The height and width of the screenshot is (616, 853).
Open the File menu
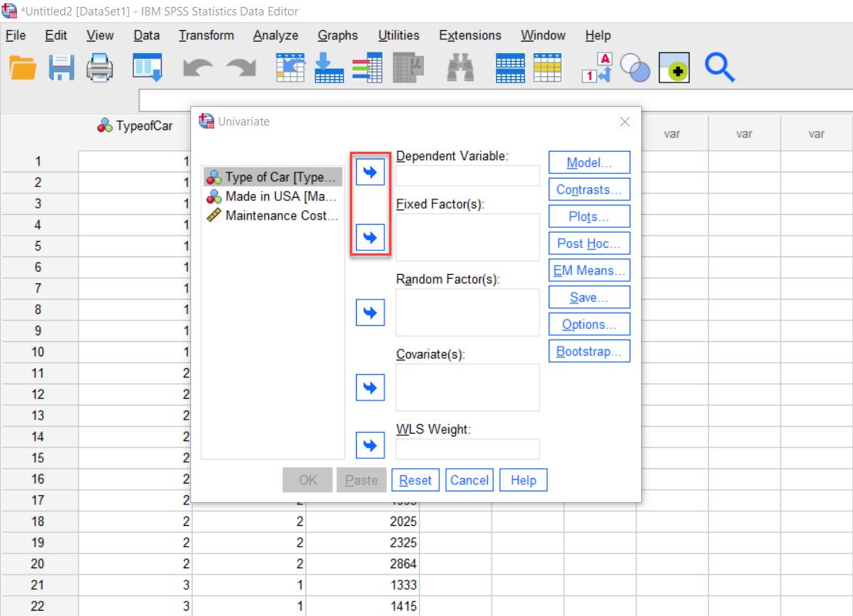pos(15,35)
